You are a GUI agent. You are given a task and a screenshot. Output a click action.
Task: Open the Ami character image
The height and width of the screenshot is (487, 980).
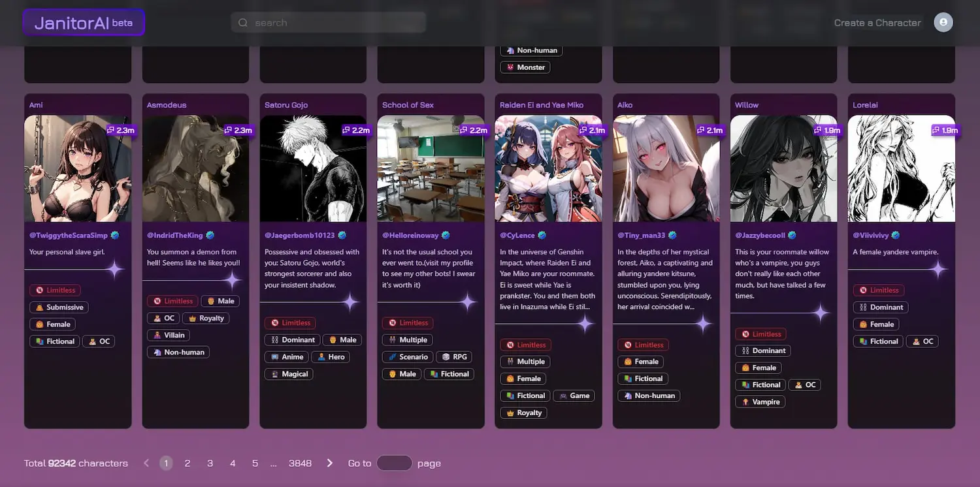tap(78, 168)
